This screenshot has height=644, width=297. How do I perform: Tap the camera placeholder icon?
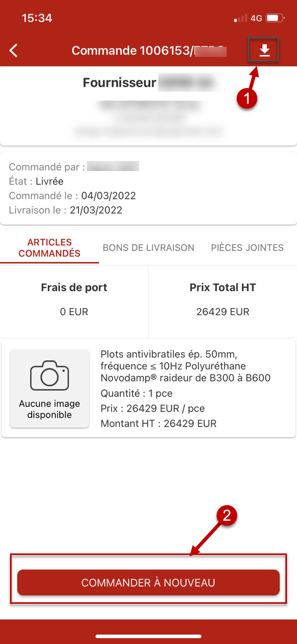(49, 376)
